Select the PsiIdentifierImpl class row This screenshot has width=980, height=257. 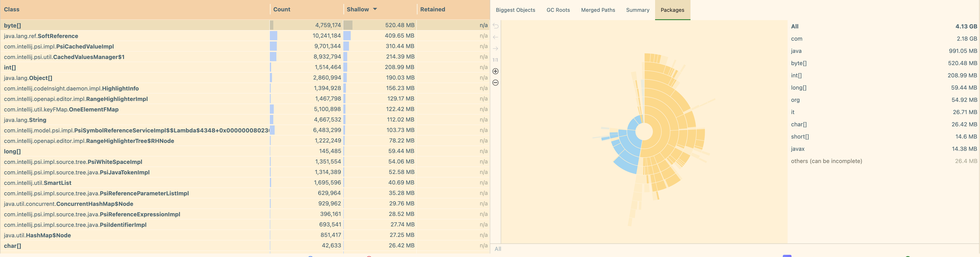245,225
